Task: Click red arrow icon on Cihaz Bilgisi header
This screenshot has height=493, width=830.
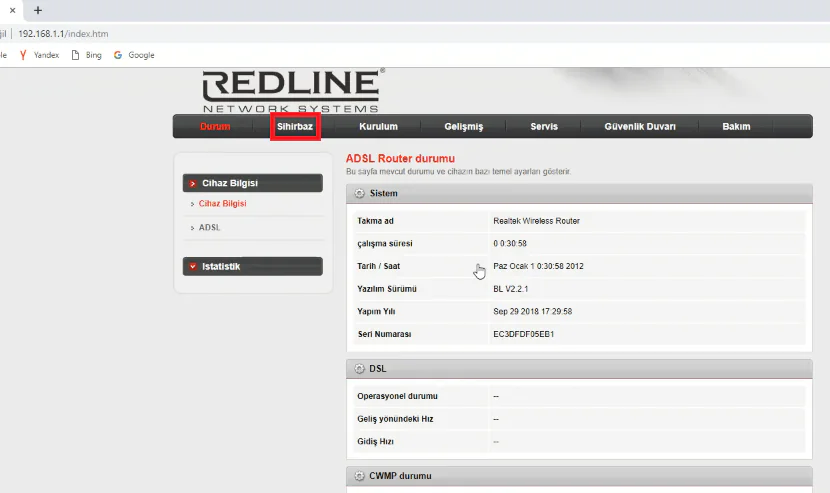Action: pyautogui.click(x=192, y=184)
